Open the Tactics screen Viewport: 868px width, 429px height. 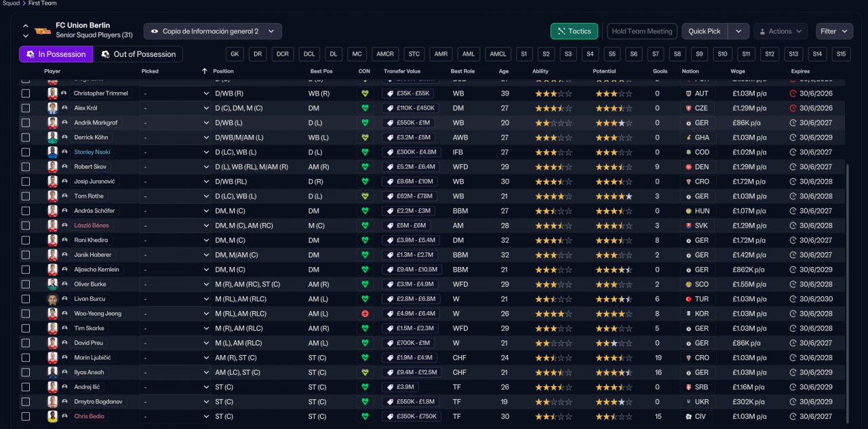574,31
